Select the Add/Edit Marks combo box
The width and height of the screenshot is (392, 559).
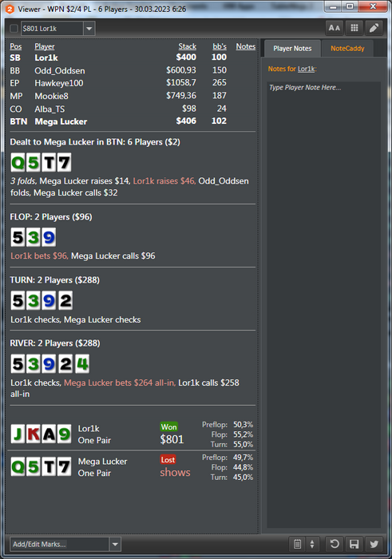coord(65,545)
